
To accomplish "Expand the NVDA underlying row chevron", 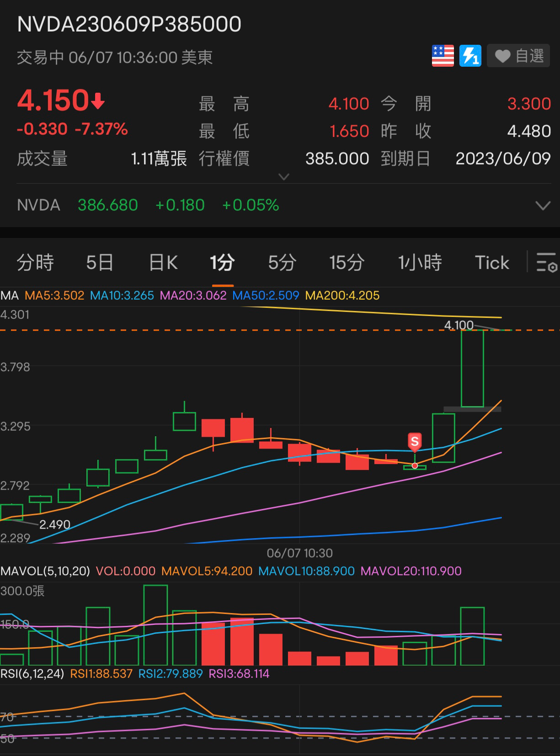I will (543, 206).
